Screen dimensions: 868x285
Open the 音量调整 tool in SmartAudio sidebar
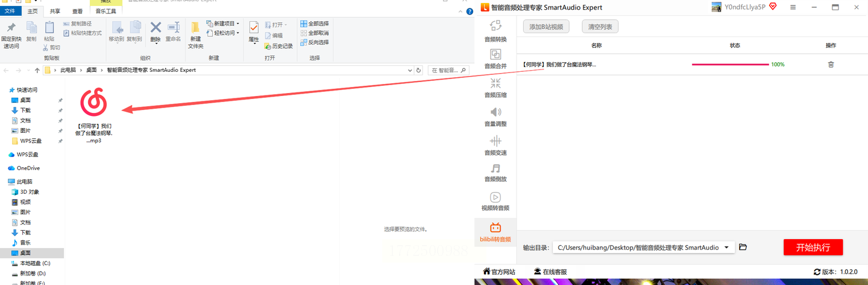pos(495,117)
